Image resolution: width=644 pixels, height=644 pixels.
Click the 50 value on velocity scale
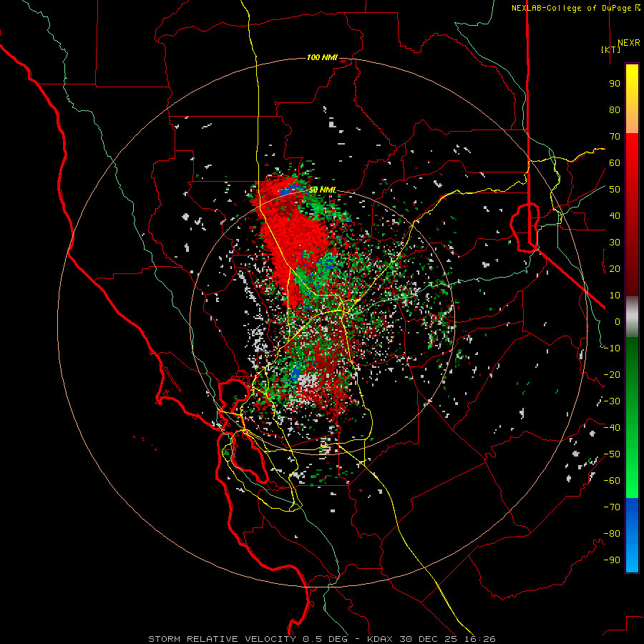click(615, 190)
